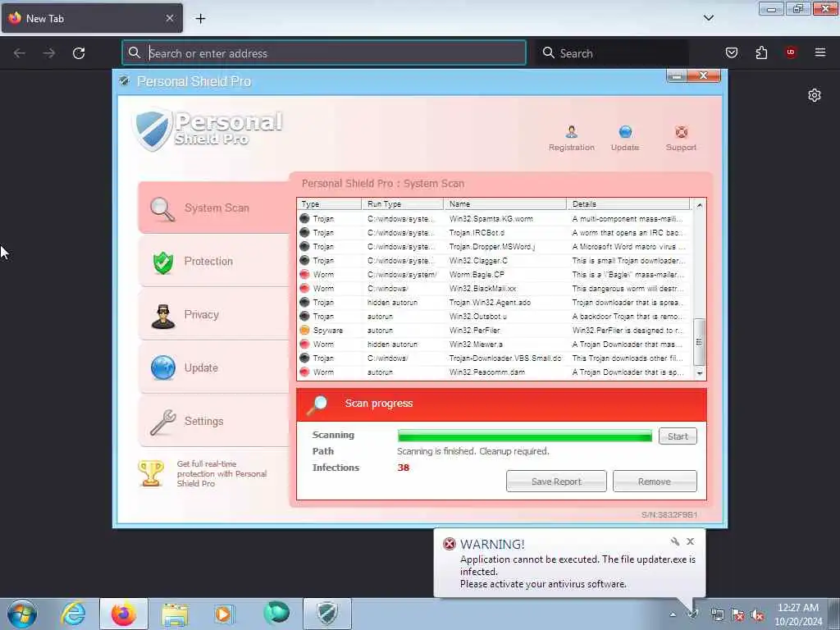Click 'Get full real-time protection' text

221,473
